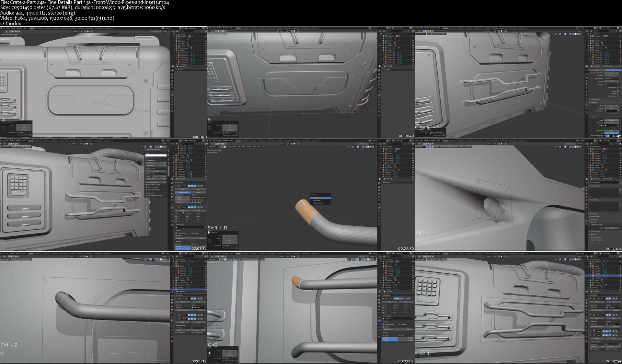
Task: Move Mirror modifier up arrow in 00:03:37 frame
Action: click(199, 207)
